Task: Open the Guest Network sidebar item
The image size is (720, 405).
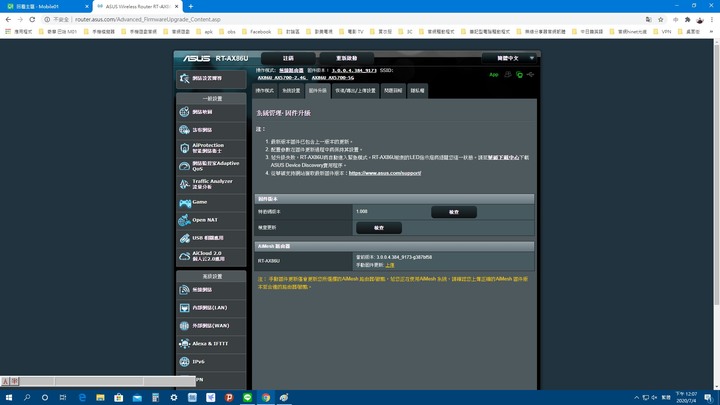Action: pos(211,130)
